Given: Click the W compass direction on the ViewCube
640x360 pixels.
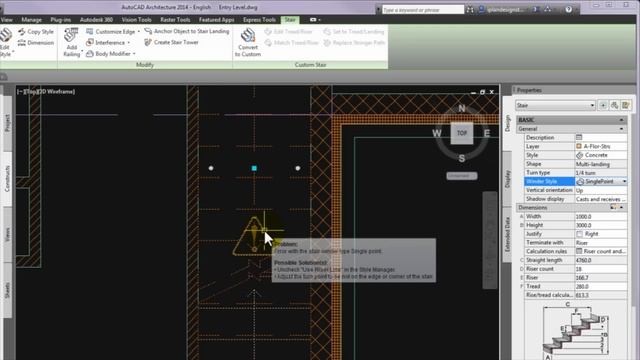Looking at the screenshot, I should click(436, 133).
